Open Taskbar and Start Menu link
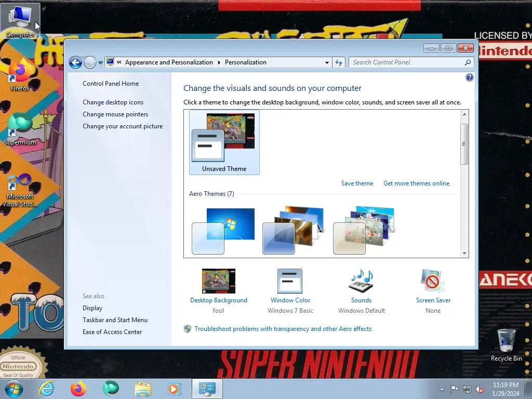This screenshot has height=399, width=532. [115, 320]
